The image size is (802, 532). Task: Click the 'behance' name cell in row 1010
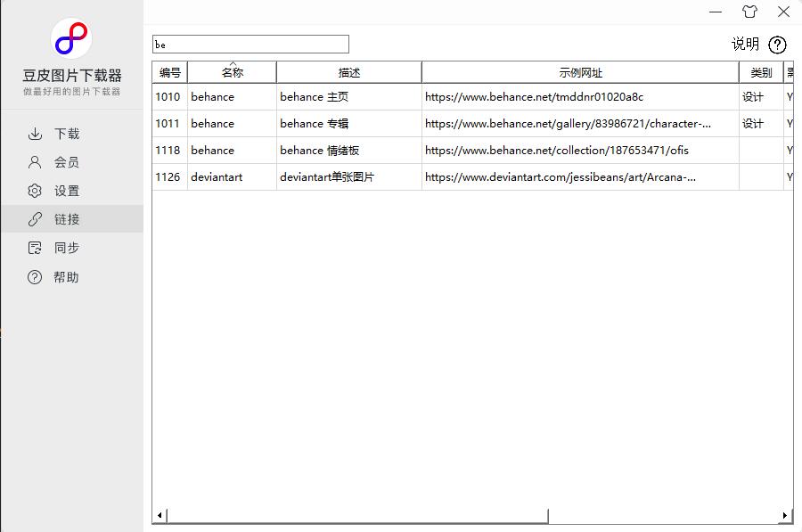point(233,96)
